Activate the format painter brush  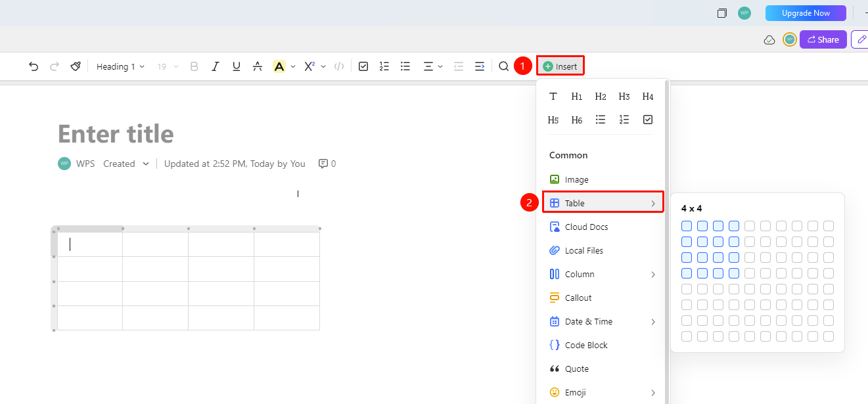coord(76,66)
